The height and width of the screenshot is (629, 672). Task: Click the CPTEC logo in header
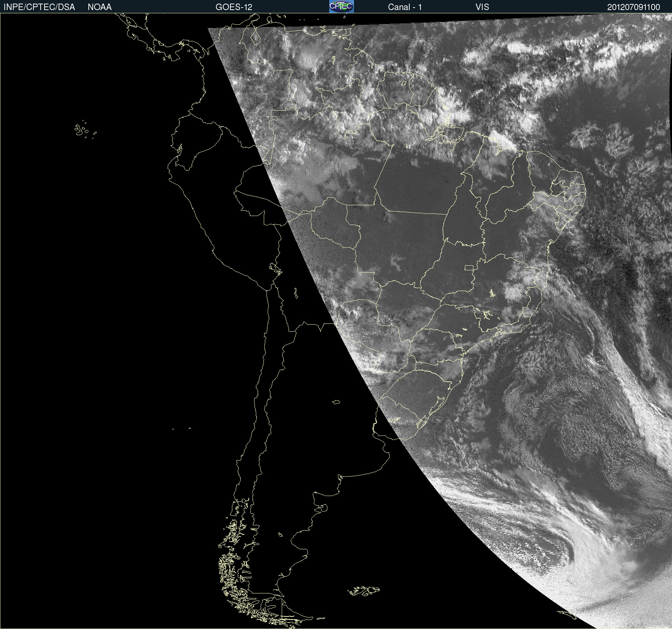[x=341, y=6]
